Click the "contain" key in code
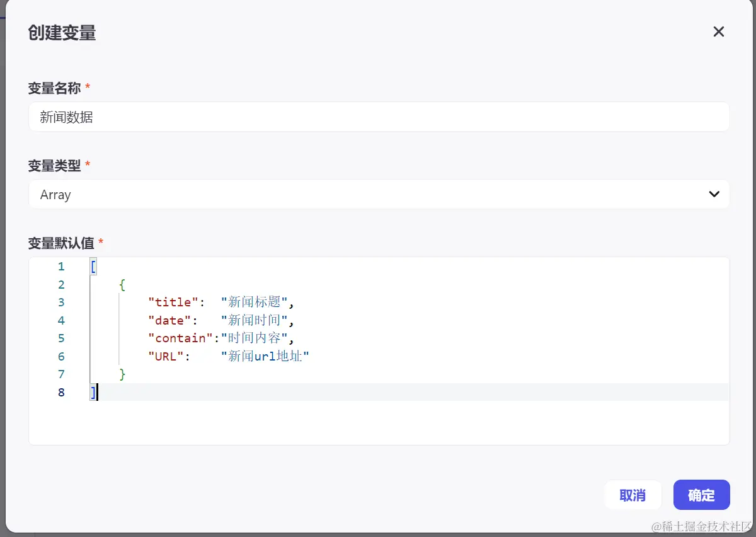 [x=180, y=338]
